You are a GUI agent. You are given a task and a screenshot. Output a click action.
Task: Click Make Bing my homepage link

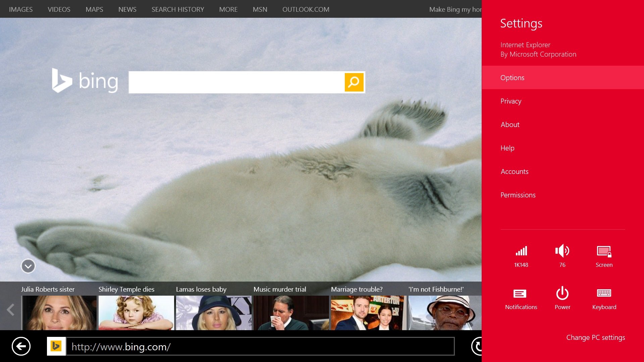pos(455,9)
